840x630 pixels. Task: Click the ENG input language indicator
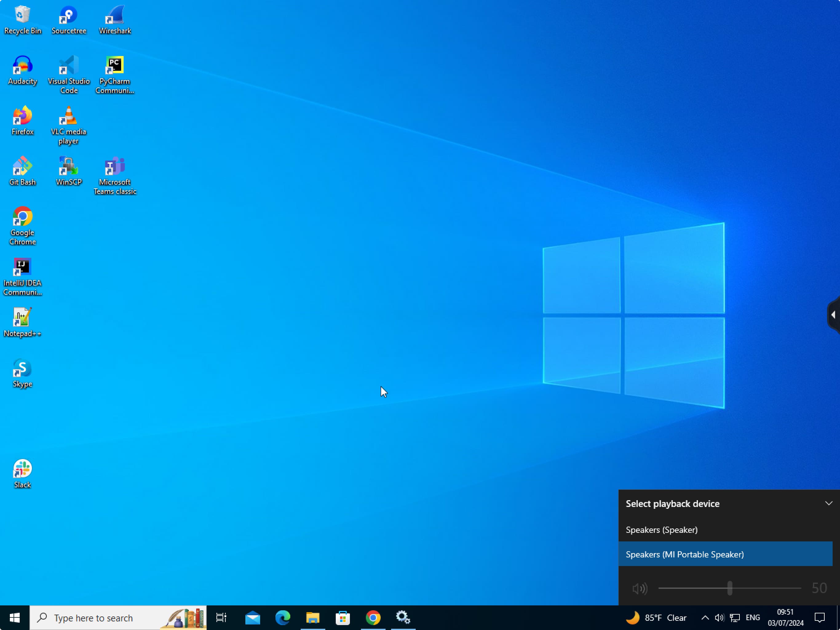(x=753, y=618)
